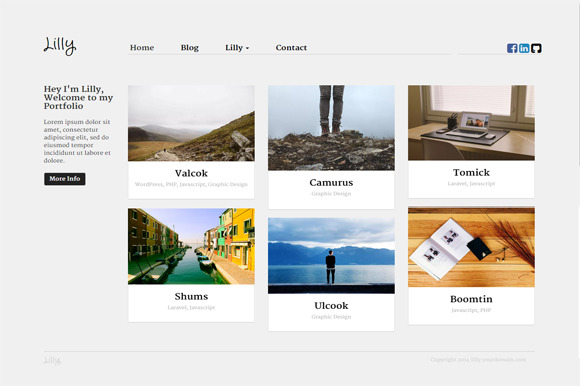This screenshot has height=386, width=580.
Task: Go to the Home menu item
Action: (142, 48)
